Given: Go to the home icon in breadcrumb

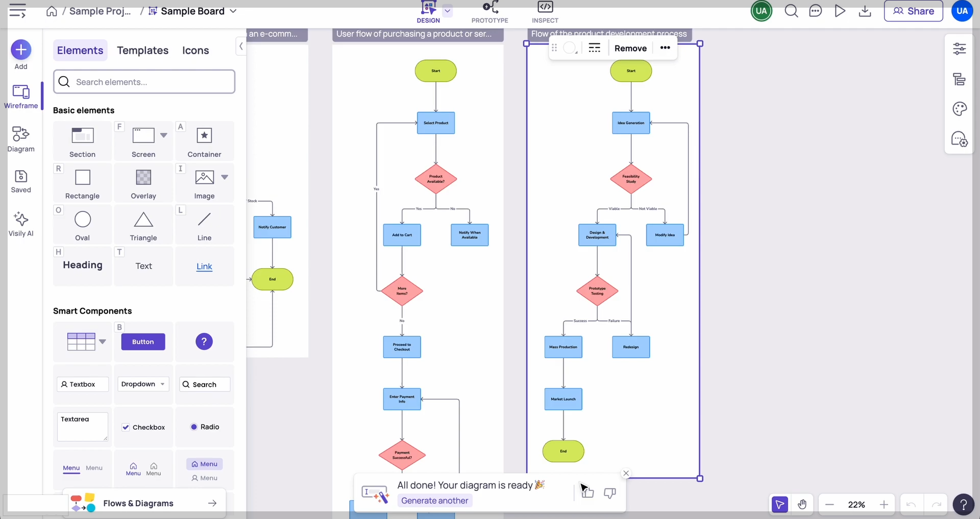Looking at the screenshot, I should [52, 11].
